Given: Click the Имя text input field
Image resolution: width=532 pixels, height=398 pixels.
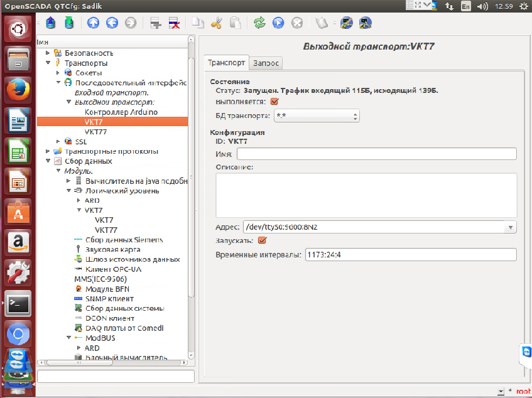Looking at the screenshot, I should [376, 154].
